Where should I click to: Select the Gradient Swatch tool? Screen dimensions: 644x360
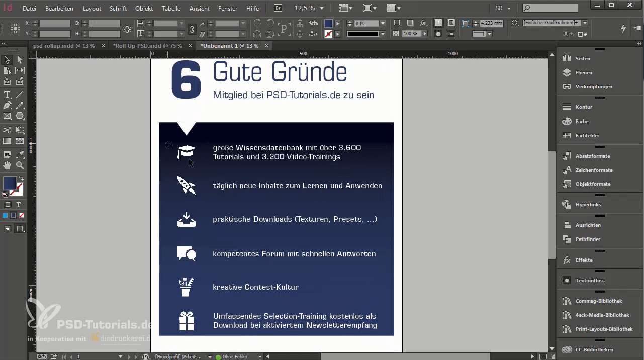click(7, 141)
